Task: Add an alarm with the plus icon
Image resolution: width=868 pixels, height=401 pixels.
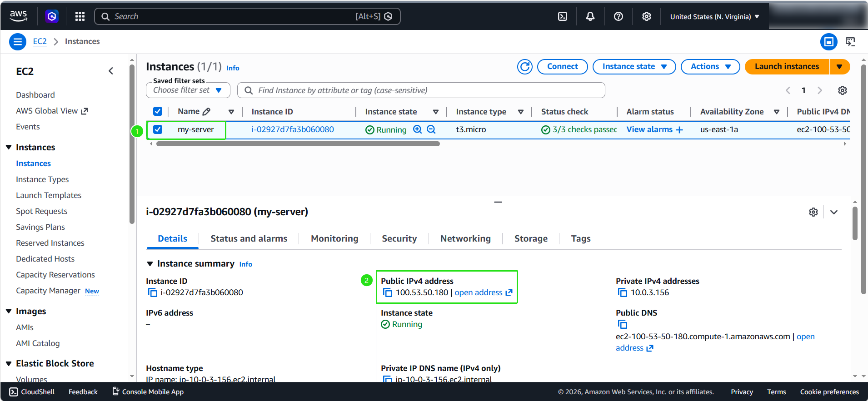Action: 679,130
